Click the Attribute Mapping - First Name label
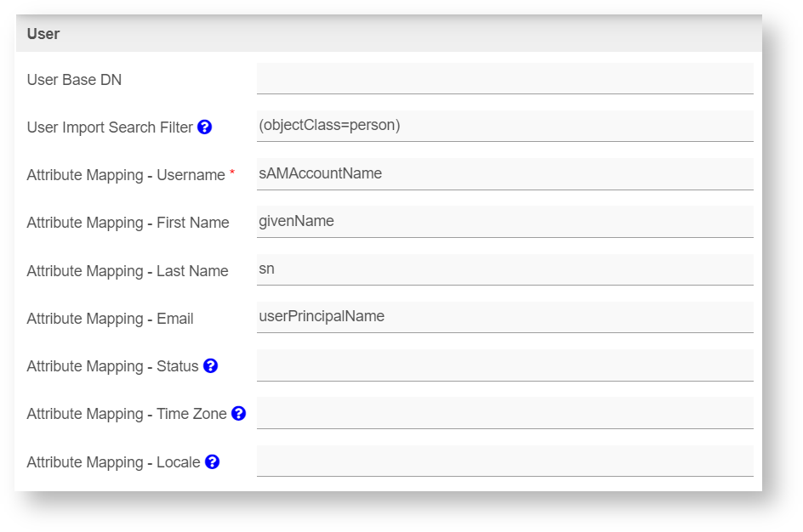Screen dimensions: 803x532 (128, 223)
